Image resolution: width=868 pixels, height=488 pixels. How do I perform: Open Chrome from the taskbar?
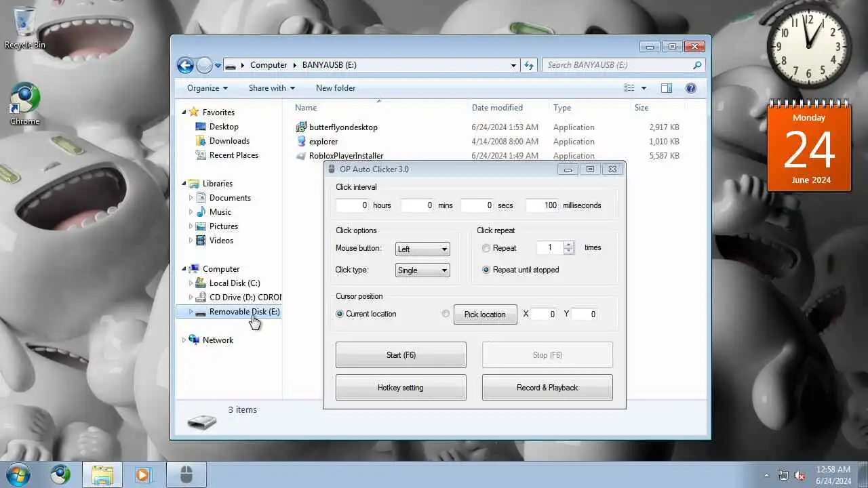pos(60,474)
